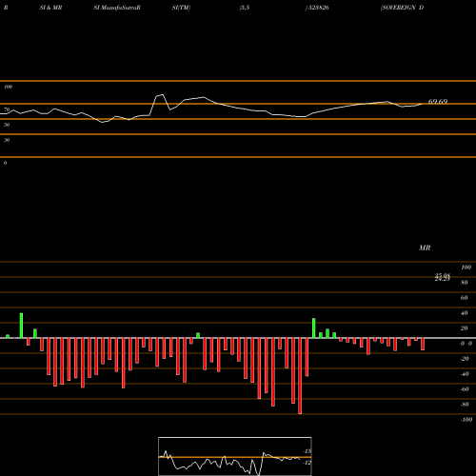Viewport: 476px width, 476px height.
Task: Click the longest red histogram bar reaching -100
Action: (x=300, y=376)
